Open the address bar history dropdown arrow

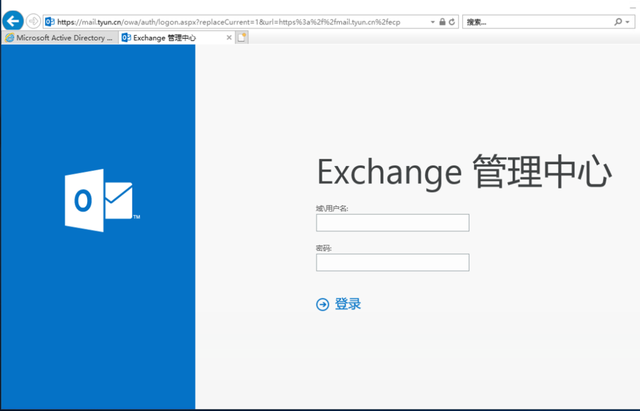click(x=433, y=22)
